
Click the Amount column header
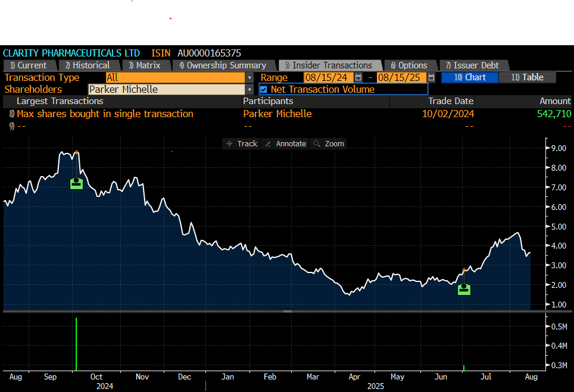pyautogui.click(x=555, y=101)
